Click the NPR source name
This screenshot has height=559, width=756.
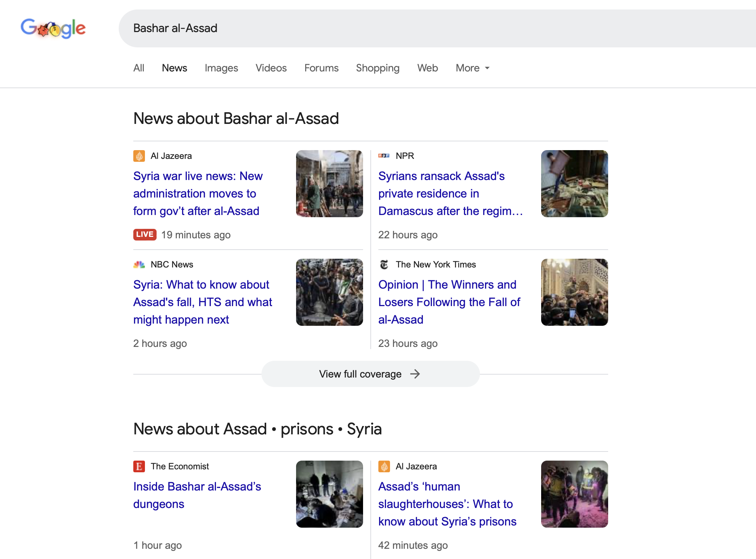tap(405, 156)
